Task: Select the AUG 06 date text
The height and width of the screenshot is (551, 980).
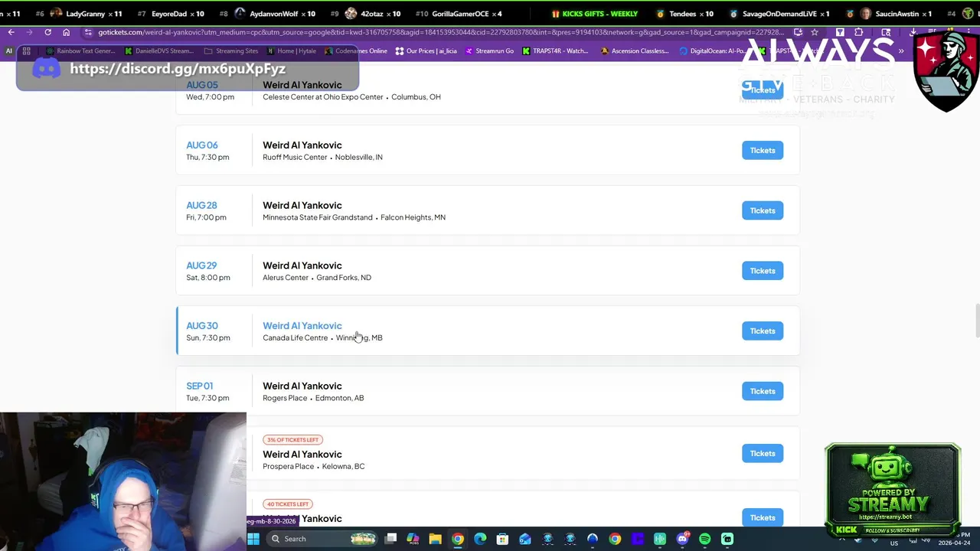Action: pyautogui.click(x=202, y=145)
